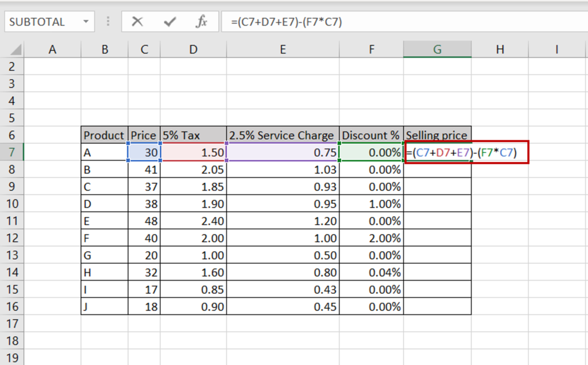The image size is (588, 365).
Task: Select column A header
Action: click(52, 49)
